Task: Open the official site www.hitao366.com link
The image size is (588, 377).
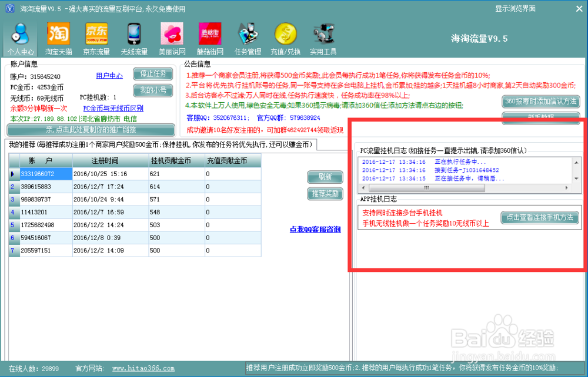Action: coord(143,368)
